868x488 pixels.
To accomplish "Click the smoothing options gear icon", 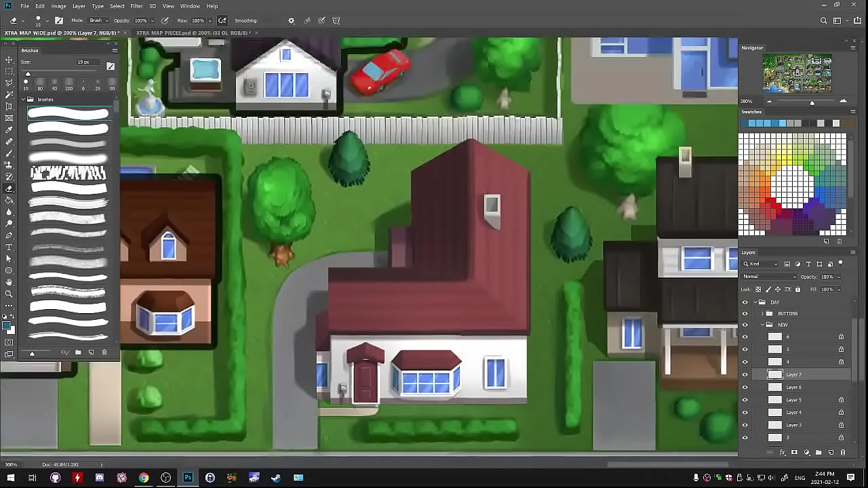I will [292, 20].
